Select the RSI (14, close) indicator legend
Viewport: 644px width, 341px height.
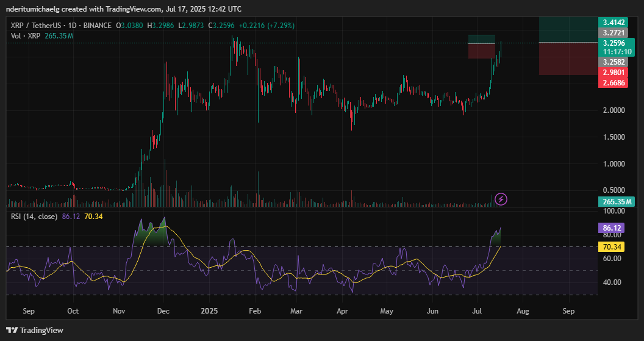(34, 217)
